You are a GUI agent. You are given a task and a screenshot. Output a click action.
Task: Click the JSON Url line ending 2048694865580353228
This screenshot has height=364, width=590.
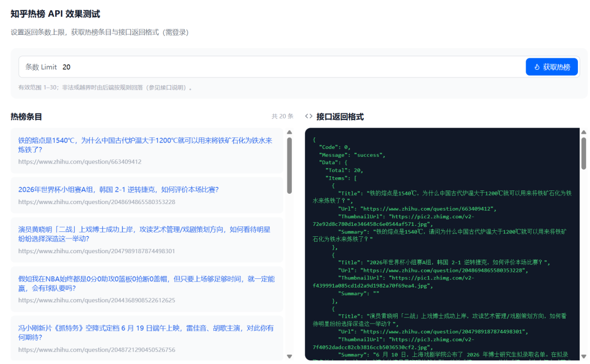[x=433, y=270]
